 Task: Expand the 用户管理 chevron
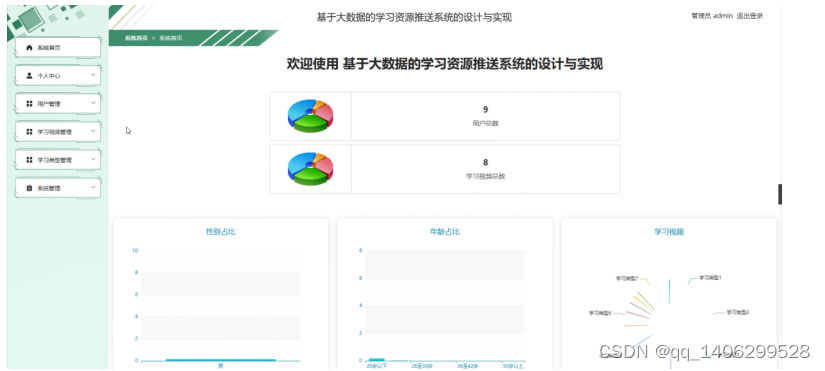93,103
